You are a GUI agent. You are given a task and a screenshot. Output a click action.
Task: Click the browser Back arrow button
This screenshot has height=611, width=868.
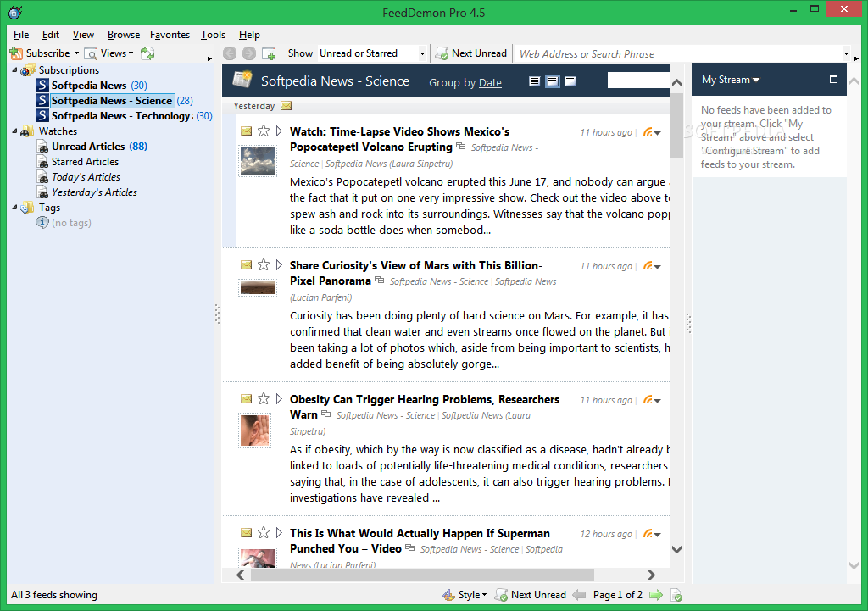[230, 53]
